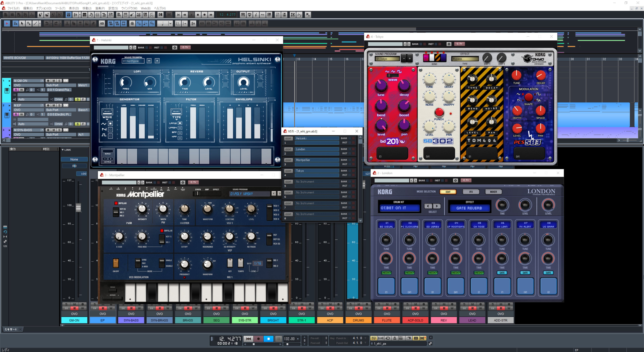Collapse the LINK section in the mixer
This screenshot has width=644, height=352.
[63, 150]
